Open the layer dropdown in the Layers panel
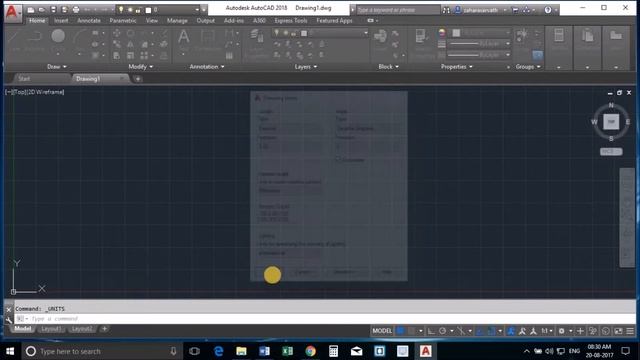Viewport: 640px width, 360px height. [366, 33]
